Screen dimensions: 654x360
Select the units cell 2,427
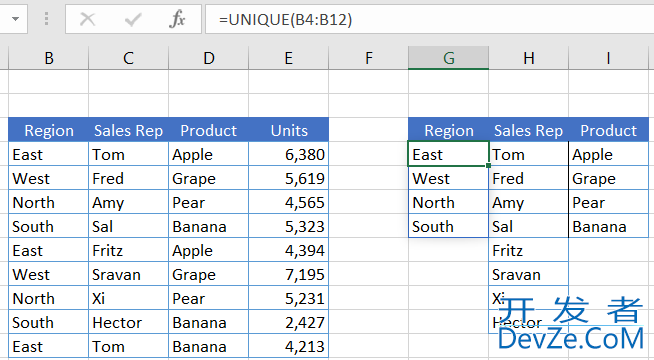tap(289, 322)
